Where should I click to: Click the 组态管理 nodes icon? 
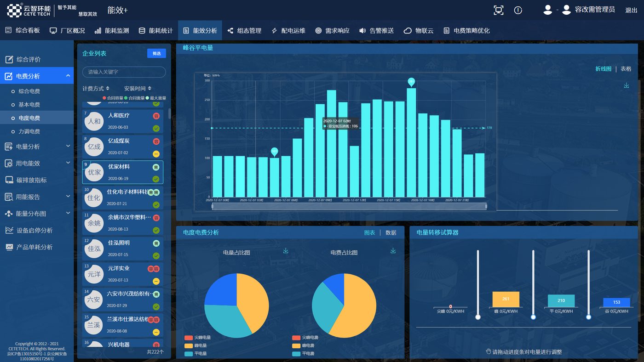(x=230, y=31)
